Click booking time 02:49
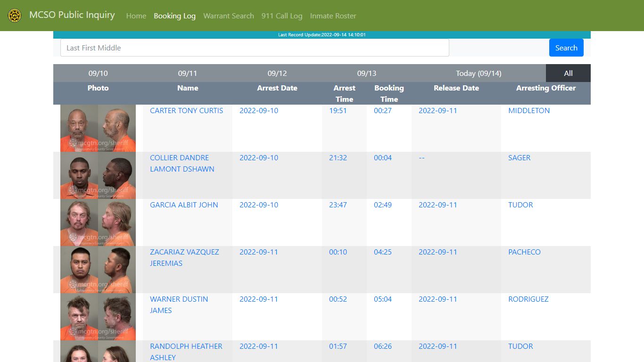Screen dimensions: 644x362 pos(383,205)
